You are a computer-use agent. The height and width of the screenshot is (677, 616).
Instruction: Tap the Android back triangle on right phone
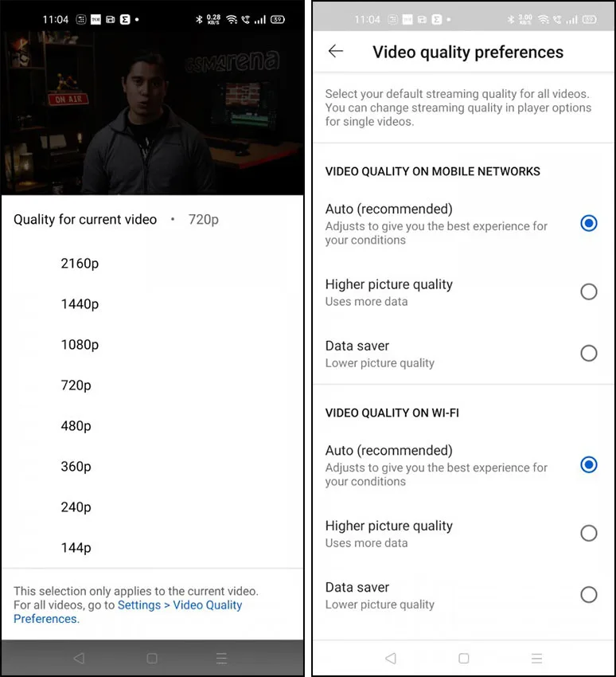[x=391, y=658]
